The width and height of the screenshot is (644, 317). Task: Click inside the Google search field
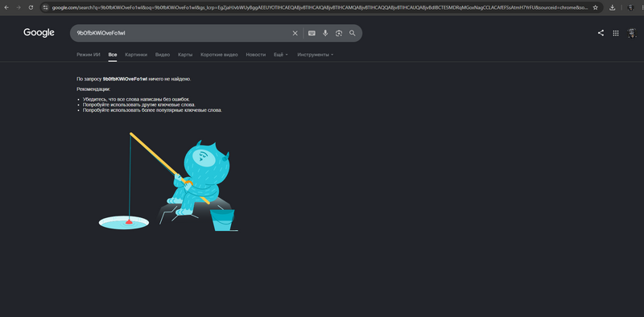[180, 33]
